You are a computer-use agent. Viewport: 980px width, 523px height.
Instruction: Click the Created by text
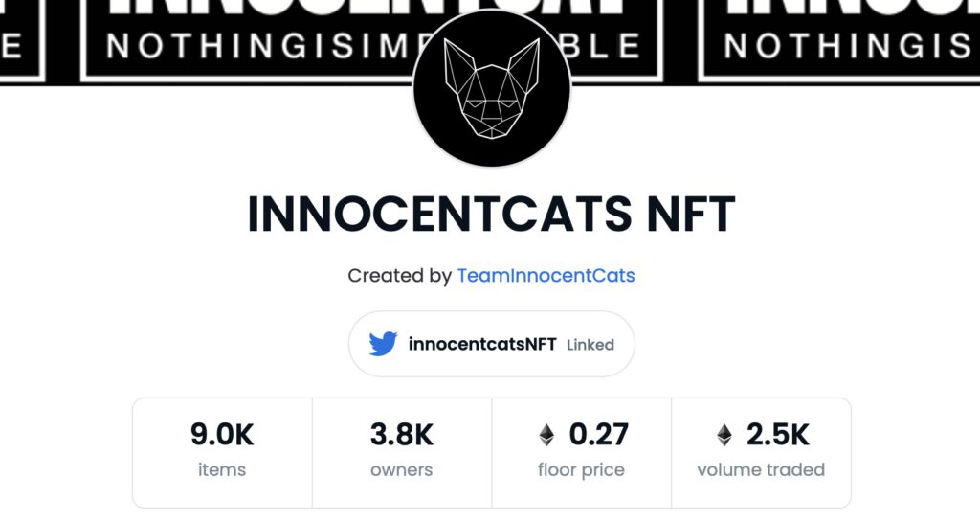[399, 276]
